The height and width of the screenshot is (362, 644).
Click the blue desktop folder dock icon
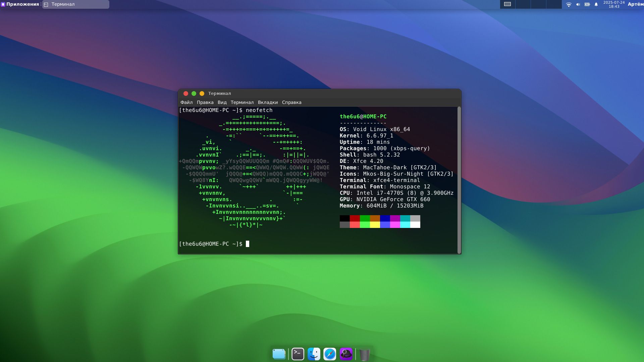[x=279, y=354]
